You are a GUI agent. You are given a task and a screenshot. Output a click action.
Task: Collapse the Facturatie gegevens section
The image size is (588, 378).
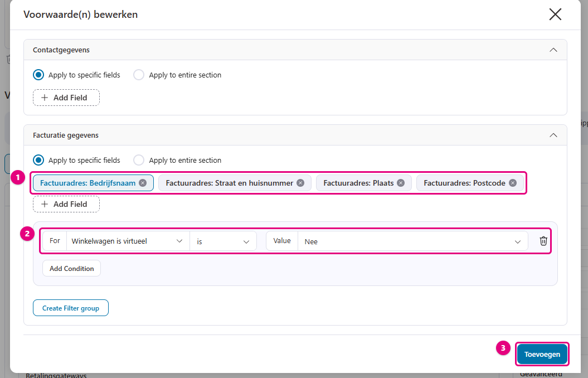click(x=553, y=135)
